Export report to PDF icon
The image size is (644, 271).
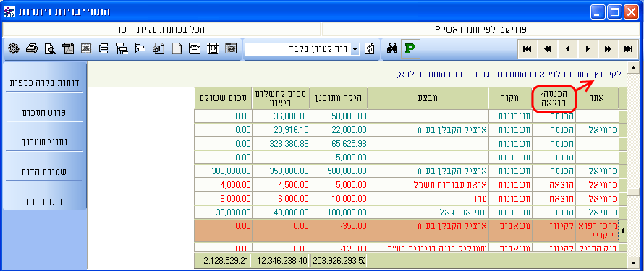tap(68, 48)
